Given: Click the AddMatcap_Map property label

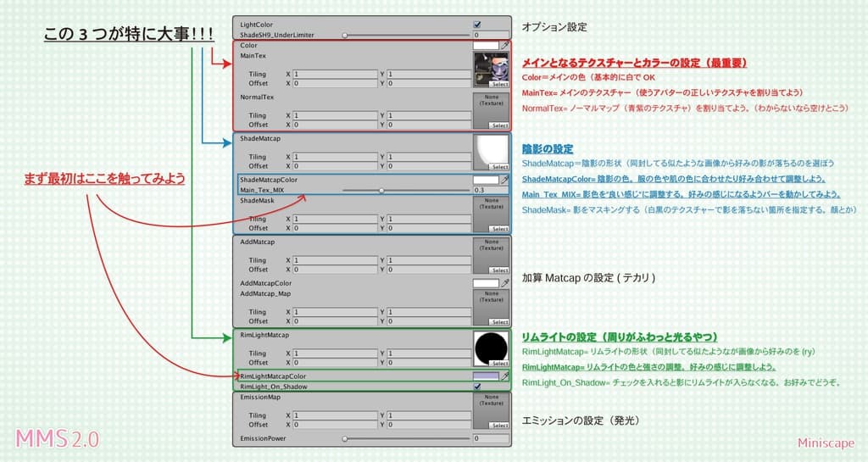Looking at the screenshot, I should (x=265, y=294).
